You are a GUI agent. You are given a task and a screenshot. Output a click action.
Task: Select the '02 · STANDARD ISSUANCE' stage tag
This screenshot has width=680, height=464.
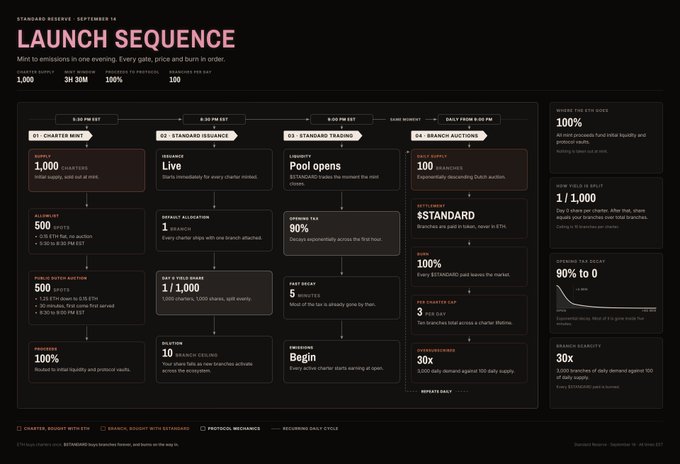196,136
